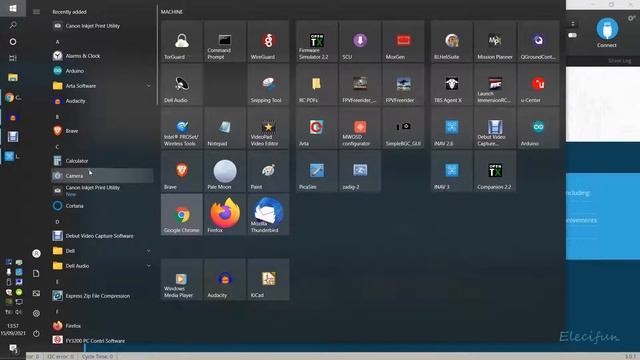The height and width of the screenshot is (360, 640).
Task: Launch the Command Prompt tile
Action: click(225, 42)
